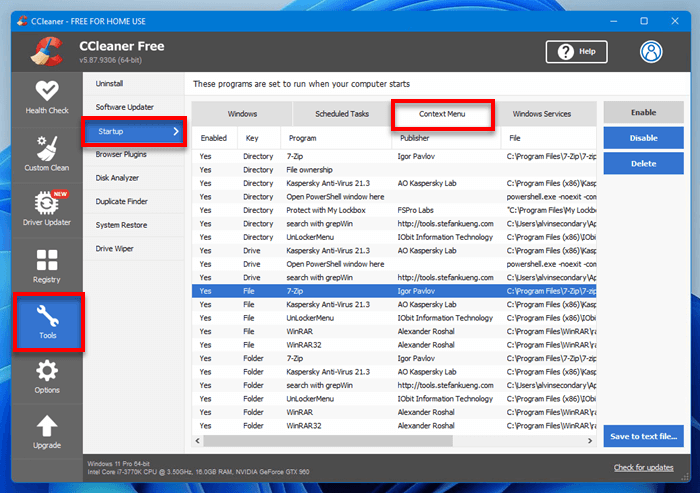The image size is (700, 493).
Task: Click the horizontal scrollbar right arrow
Action: [x=590, y=441]
